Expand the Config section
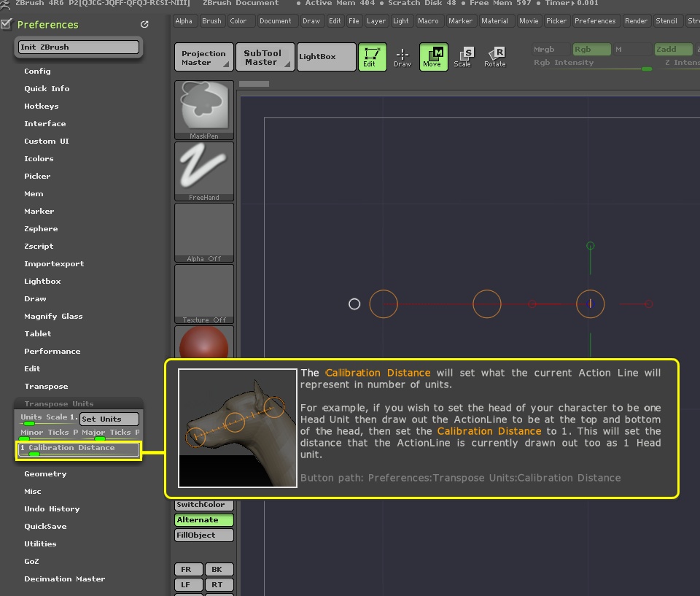The height and width of the screenshot is (596, 700). pyautogui.click(x=37, y=71)
